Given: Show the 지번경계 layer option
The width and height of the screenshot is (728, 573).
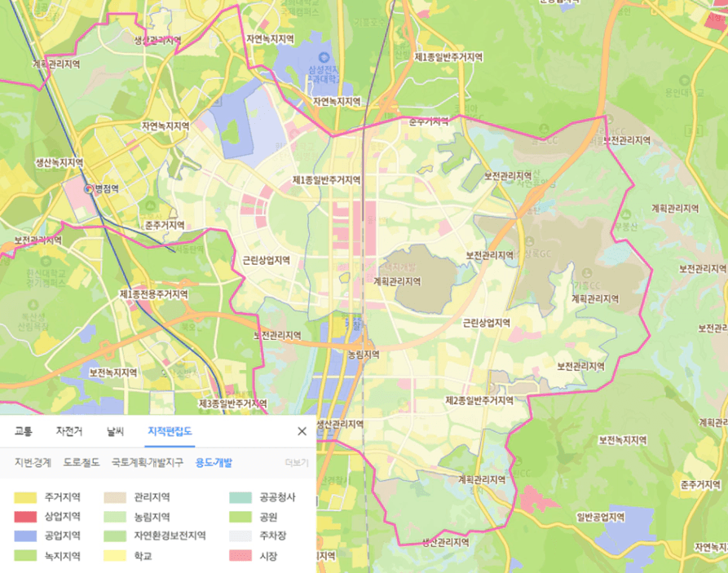Looking at the screenshot, I should click(33, 462).
